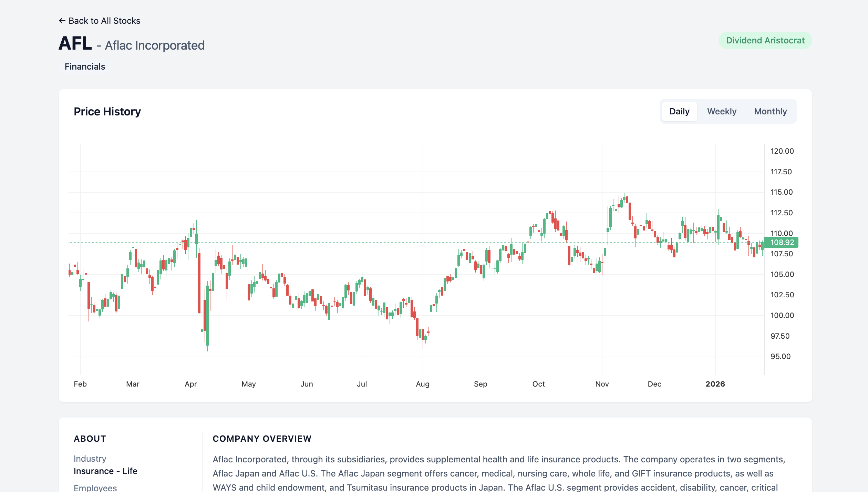Viewport: 868px width, 492px height.
Task: Click the Aug axis label
Action: (423, 384)
